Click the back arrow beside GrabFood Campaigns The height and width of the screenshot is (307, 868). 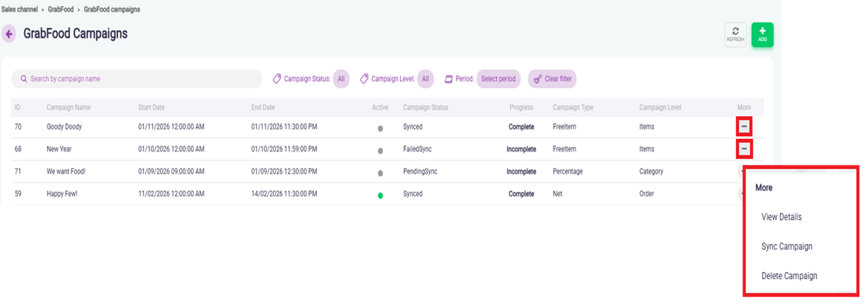click(x=9, y=34)
